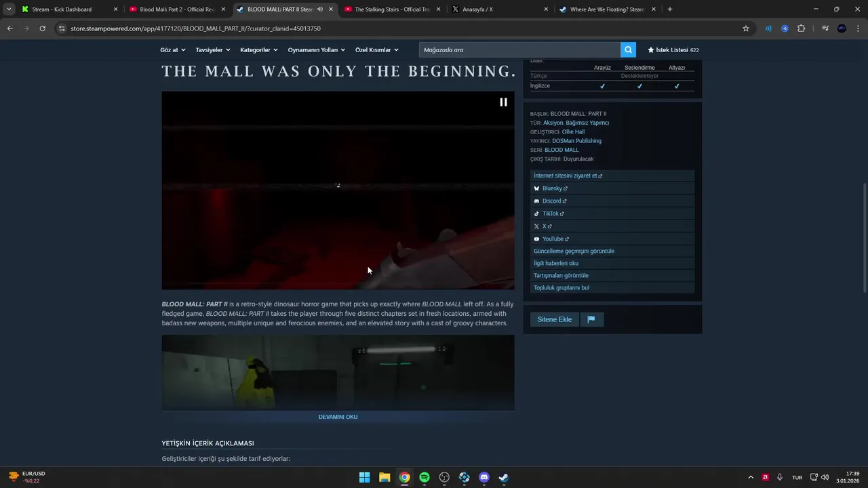Reload the current page
The height and width of the screenshot is (488, 868).
42,28
